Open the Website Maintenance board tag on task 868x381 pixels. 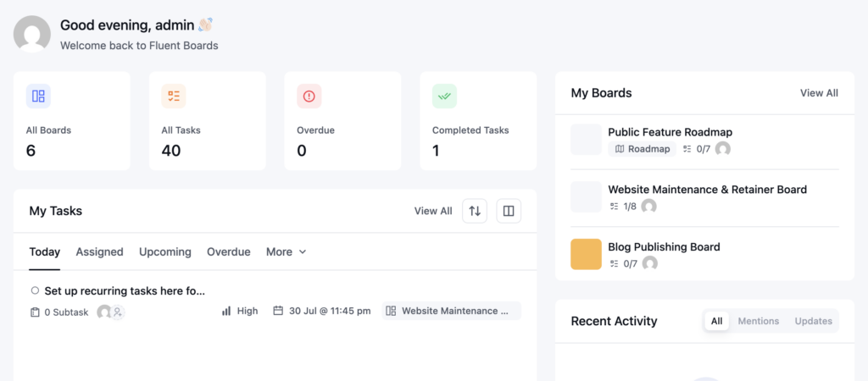[452, 311]
